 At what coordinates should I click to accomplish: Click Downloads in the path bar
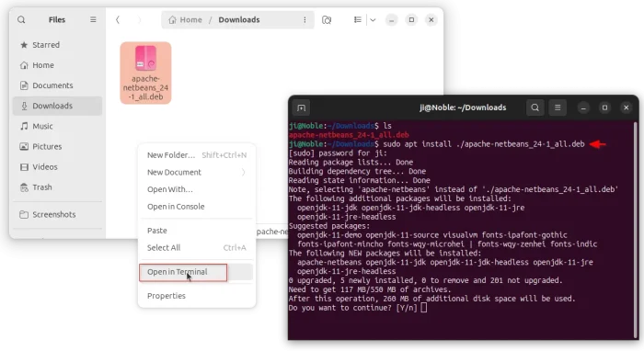tap(239, 19)
